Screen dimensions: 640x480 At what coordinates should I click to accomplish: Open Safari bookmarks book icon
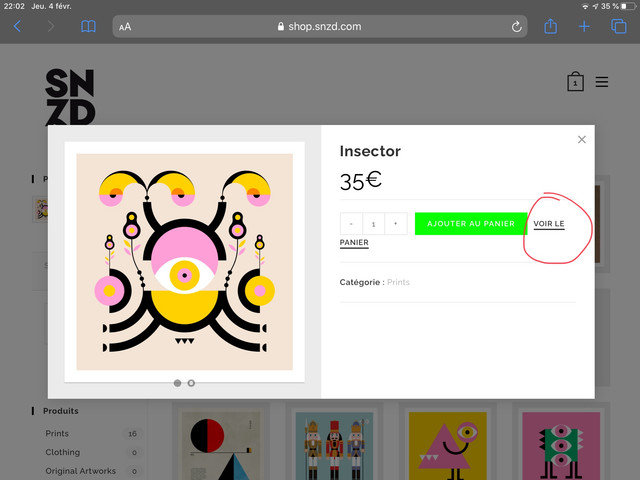(88, 27)
